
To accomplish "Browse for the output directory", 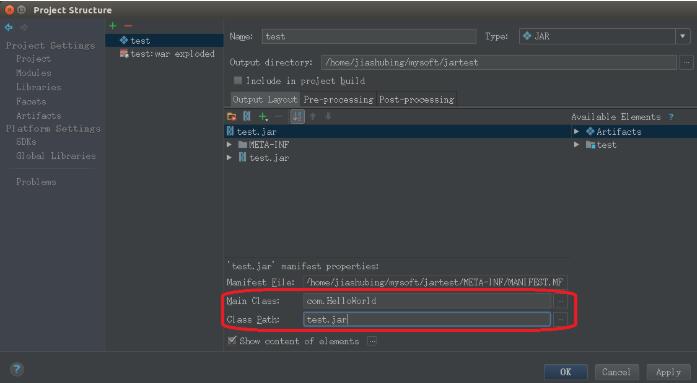I will pyautogui.click(x=686, y=63).
